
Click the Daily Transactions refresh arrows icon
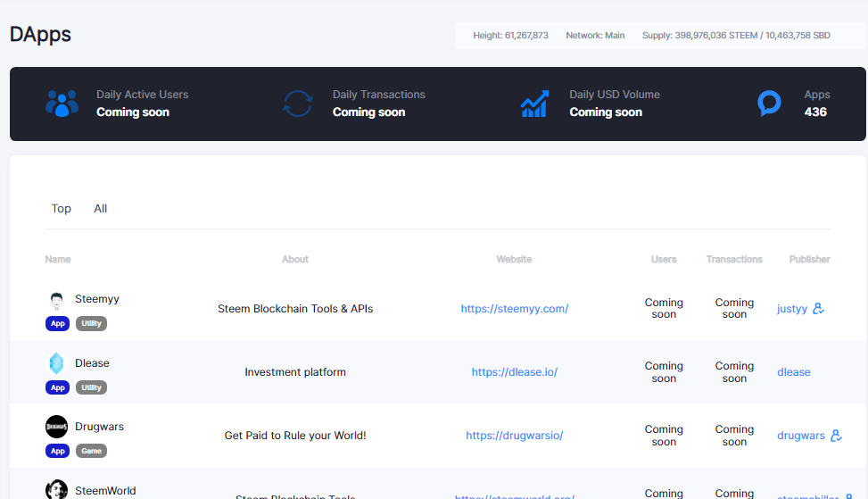[x=298, y=103]
